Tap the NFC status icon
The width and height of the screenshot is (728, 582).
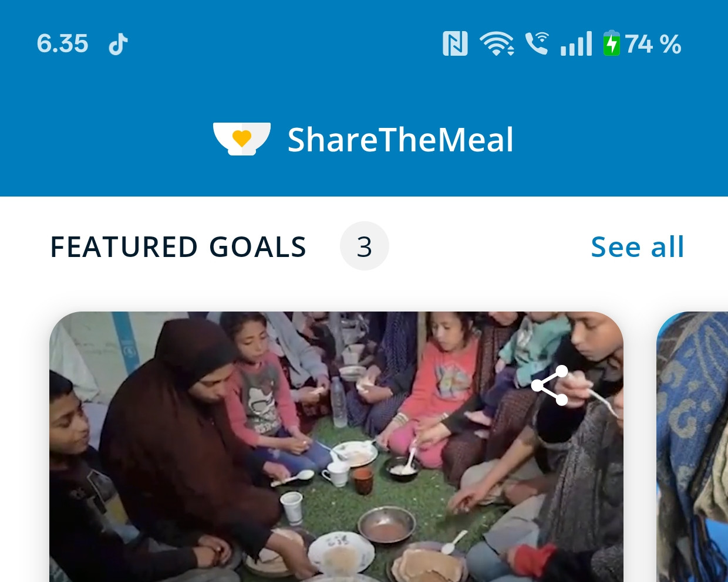(455, 44)
